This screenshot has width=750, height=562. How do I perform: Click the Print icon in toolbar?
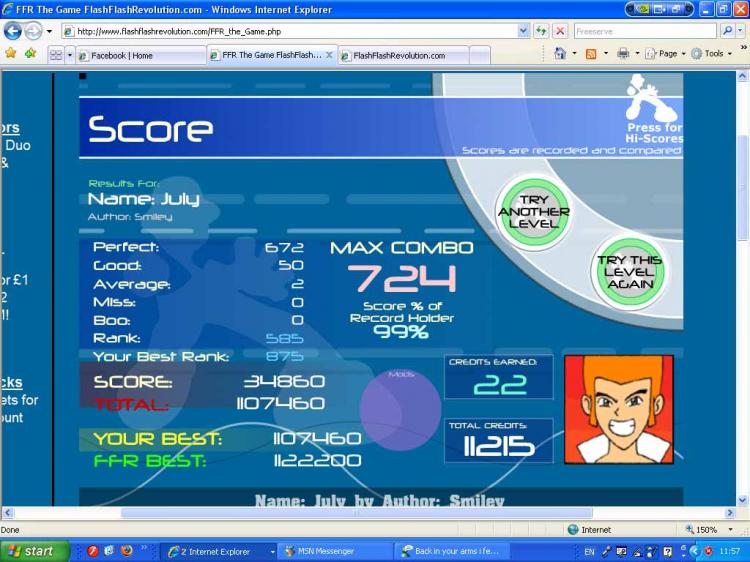[623, 54]
